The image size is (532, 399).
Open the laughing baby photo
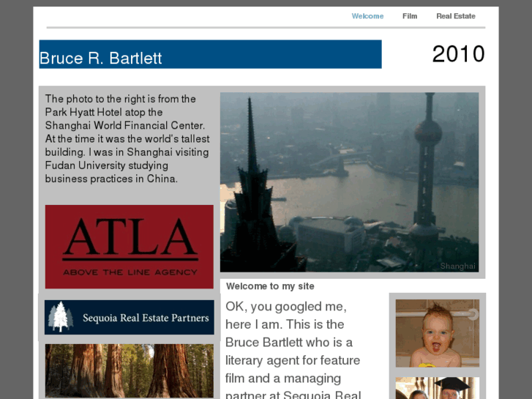pos(438,333)
